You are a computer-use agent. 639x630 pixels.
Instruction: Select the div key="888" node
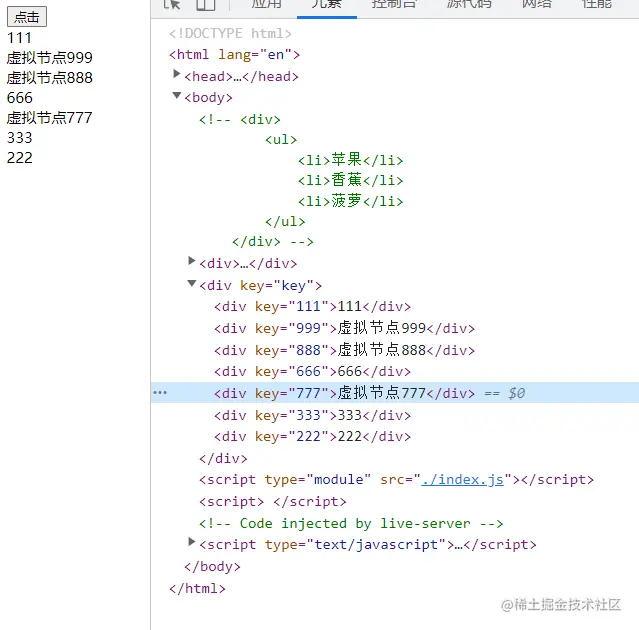click(345, 350)
